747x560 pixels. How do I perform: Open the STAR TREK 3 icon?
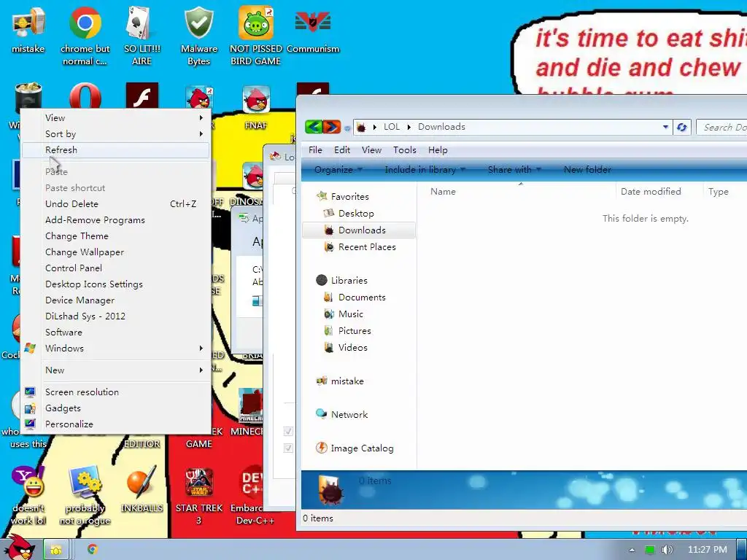pyautogui.click(x=198, y=495)
